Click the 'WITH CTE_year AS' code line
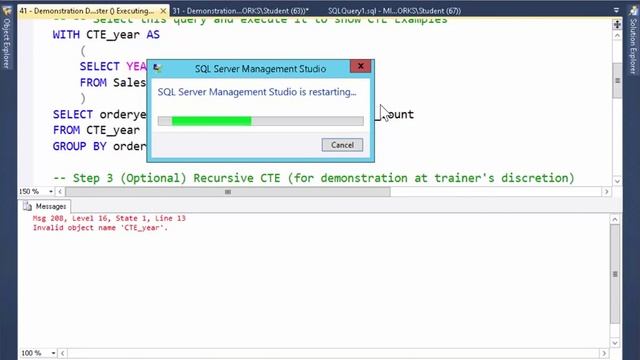Image resolution: width=640 pixels, height=360 pixels. pyautogui.click(x=106, y=35)
